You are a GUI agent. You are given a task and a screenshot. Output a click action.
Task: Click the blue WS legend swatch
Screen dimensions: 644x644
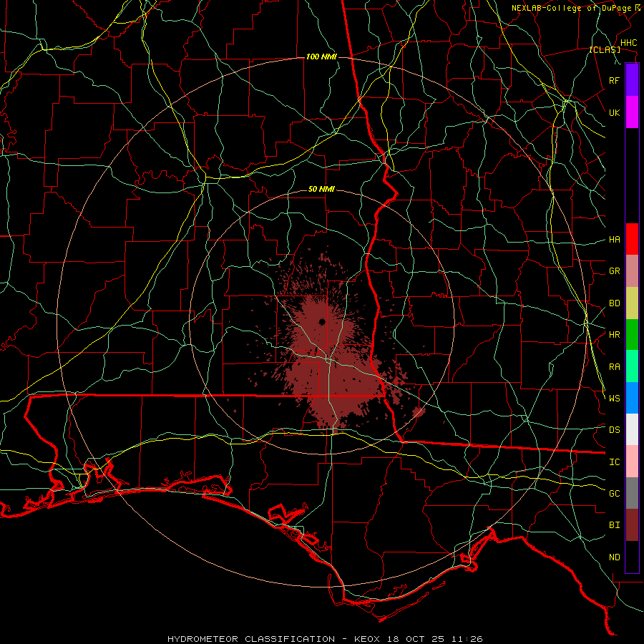coord(632,398)
